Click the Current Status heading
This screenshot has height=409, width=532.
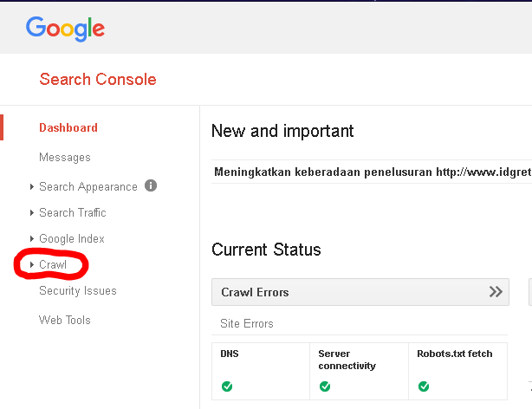click(x=266, y=250)
